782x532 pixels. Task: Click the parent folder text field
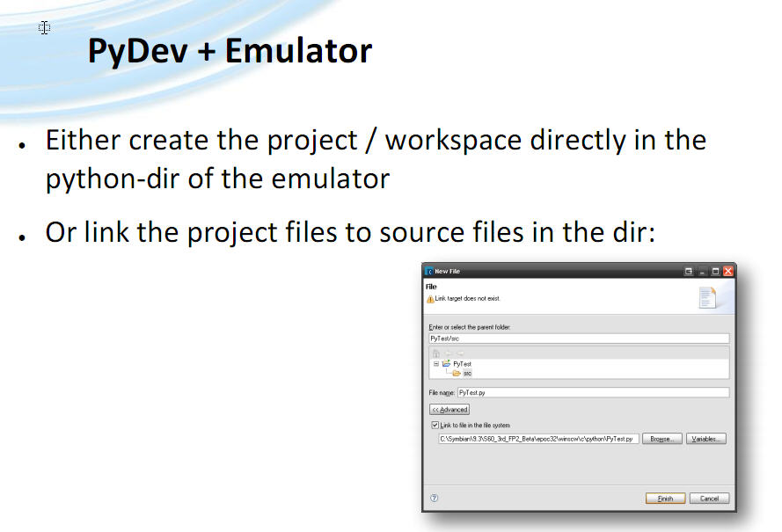pos(579,338)
